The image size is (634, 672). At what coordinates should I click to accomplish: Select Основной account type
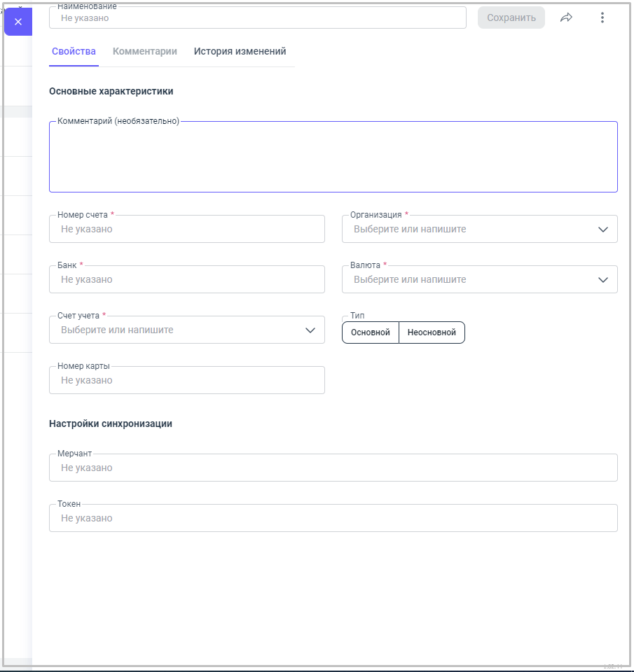click(370, 332)
